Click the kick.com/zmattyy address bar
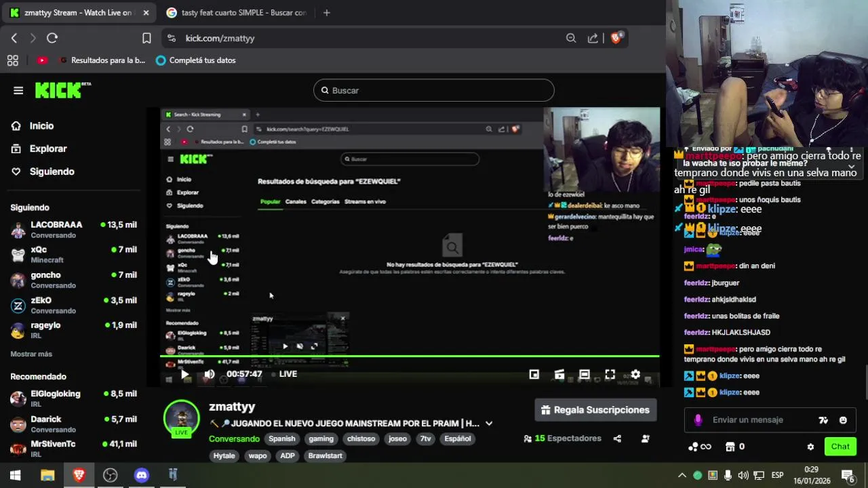 [x=366, y=39]
